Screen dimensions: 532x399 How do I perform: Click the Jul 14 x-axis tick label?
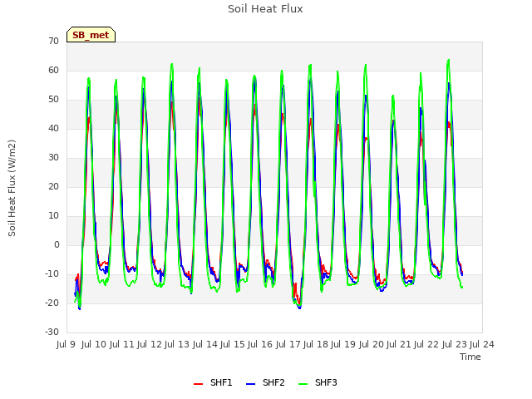pos(204,344)
